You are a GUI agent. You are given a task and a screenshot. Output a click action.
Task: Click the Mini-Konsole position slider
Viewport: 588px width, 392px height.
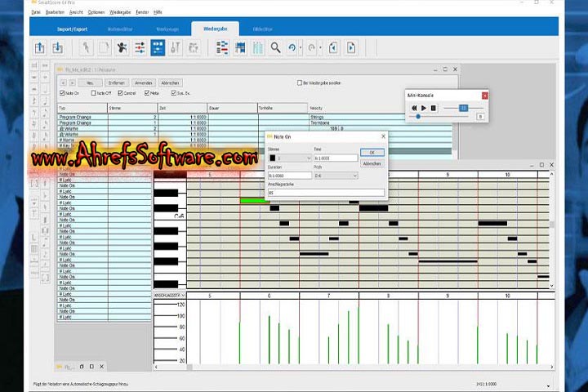click(418, 117)
